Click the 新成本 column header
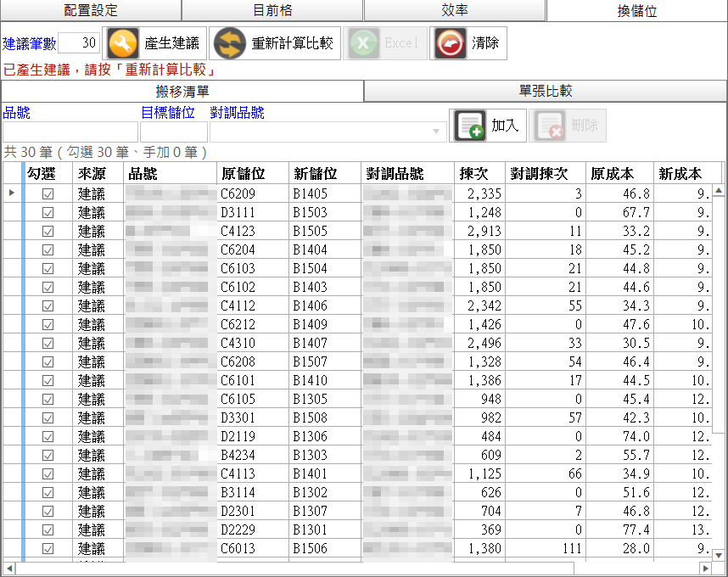 point(687,174)
